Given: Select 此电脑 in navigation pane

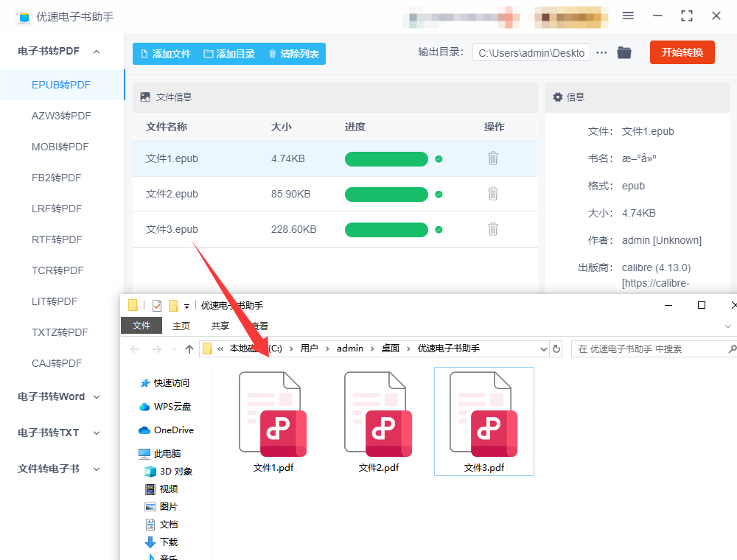Looking at the screenshot, I should 160,454.
